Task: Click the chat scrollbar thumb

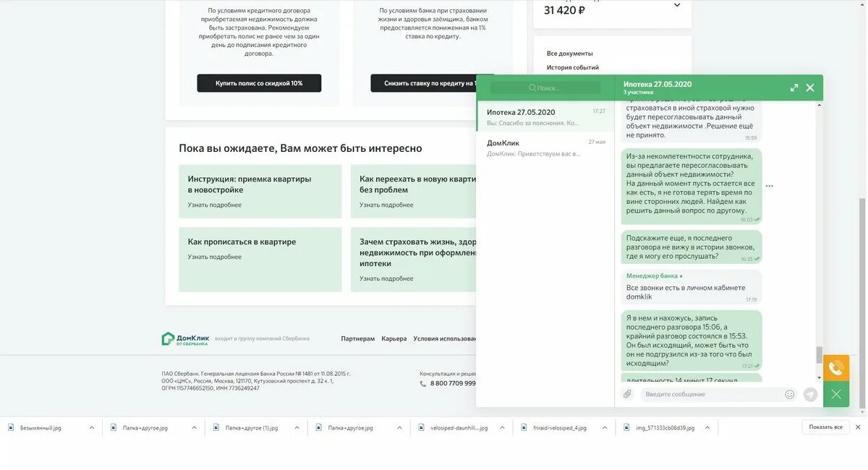Action: pos(820,354)
